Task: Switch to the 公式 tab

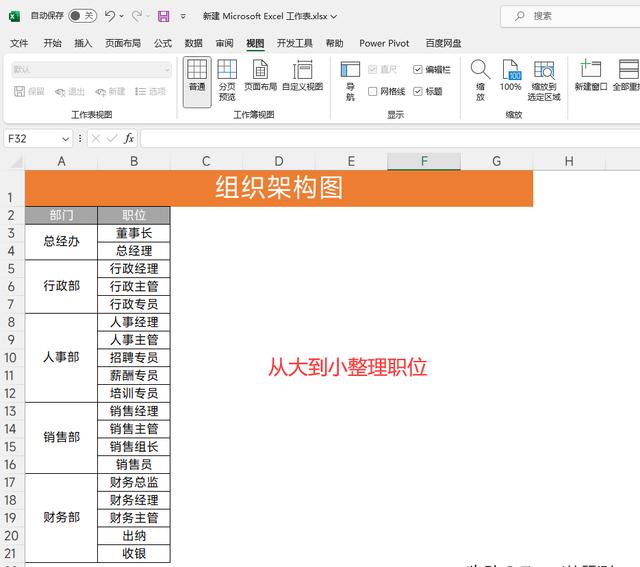Action: pos(163,43)
